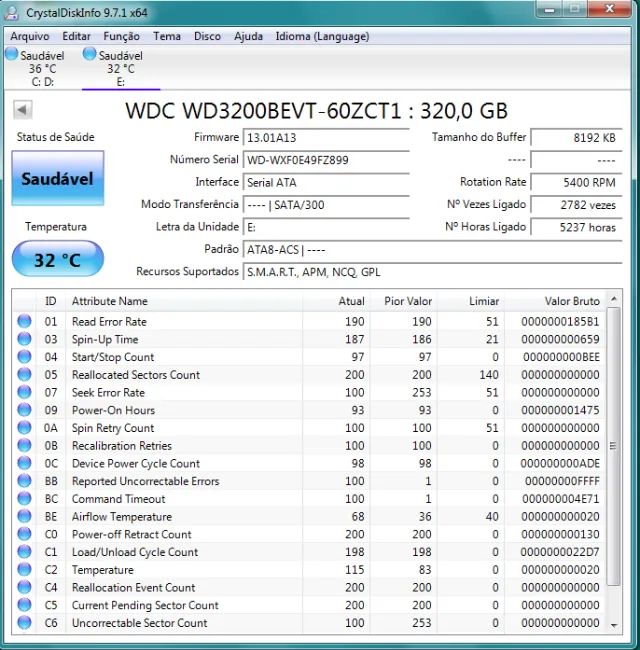Click the status icon for Spin-Up Time
Viewport: 640px width, 650px height.
tap(24, 339)
